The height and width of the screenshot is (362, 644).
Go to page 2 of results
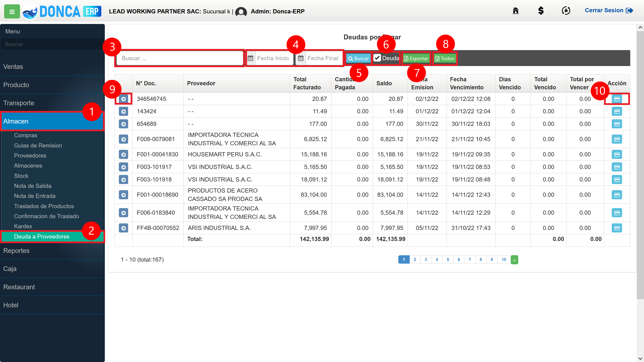tap(415, 260)
